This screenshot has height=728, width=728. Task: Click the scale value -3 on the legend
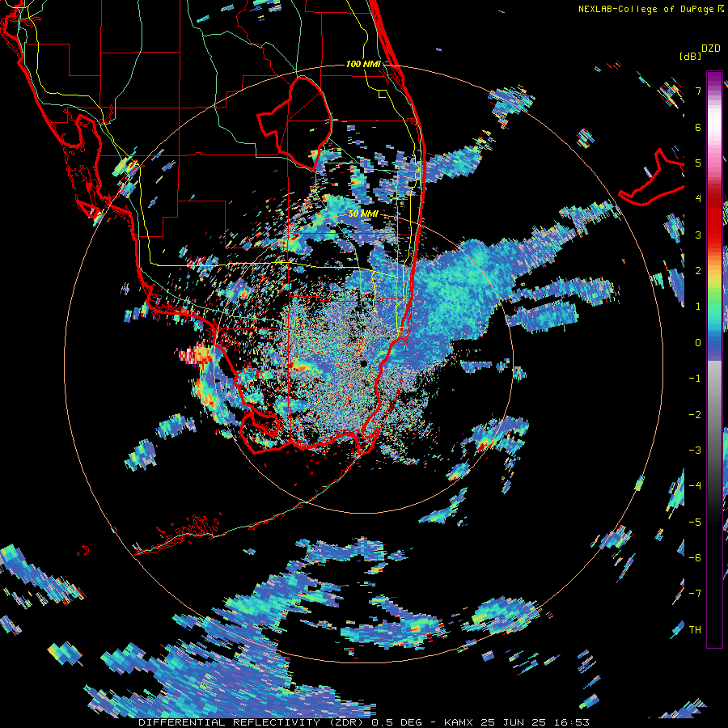pyautogui.click(x=695, y=450)
